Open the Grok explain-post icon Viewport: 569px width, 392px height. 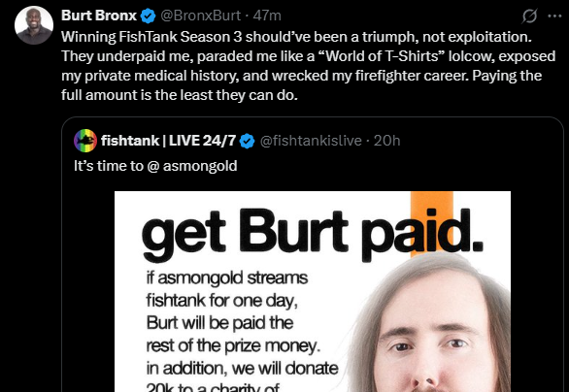[529, 16]
